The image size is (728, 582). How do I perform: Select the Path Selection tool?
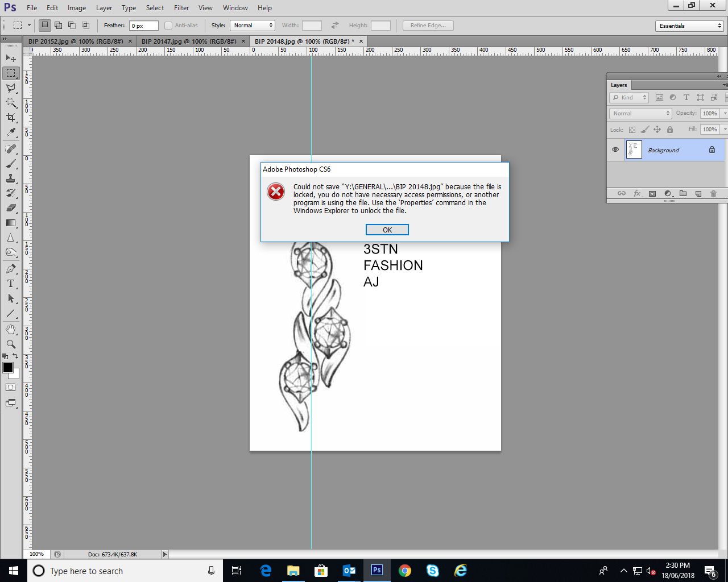[x=11, y=298]
